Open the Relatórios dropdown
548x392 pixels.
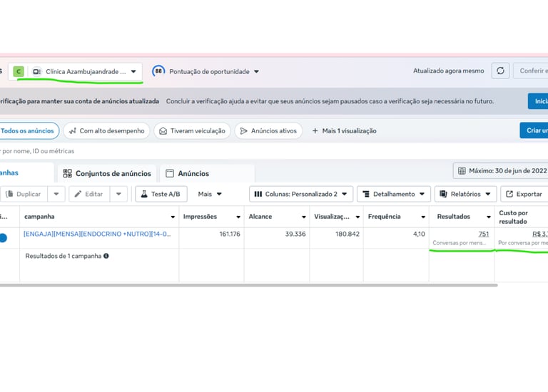click(x=465, y=194)
